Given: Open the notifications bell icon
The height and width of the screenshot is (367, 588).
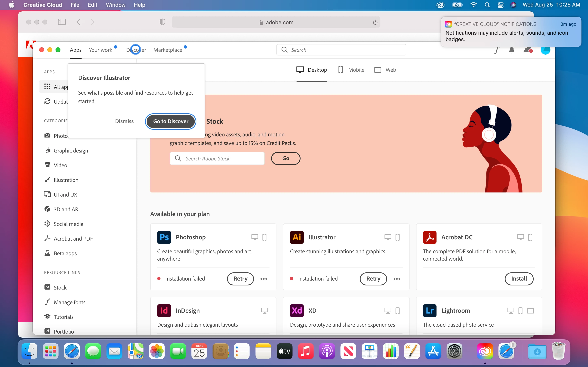Looking at the screenshot, I should (511, 50).
